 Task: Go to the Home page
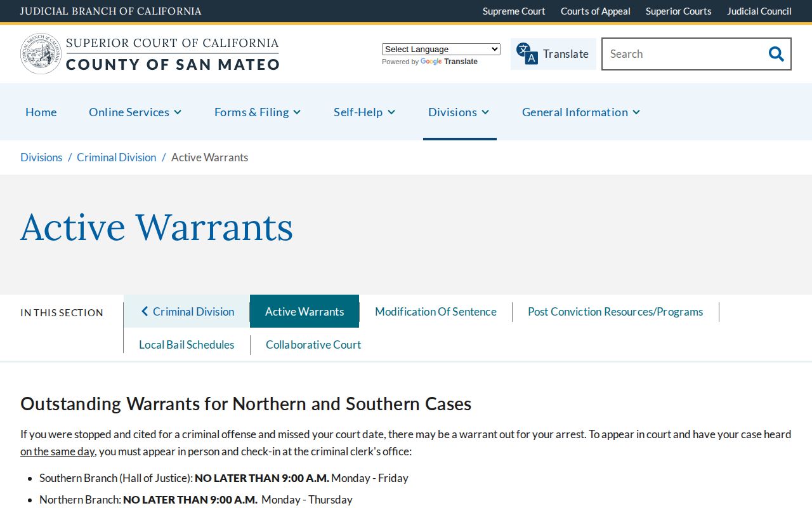click(41, 112)
